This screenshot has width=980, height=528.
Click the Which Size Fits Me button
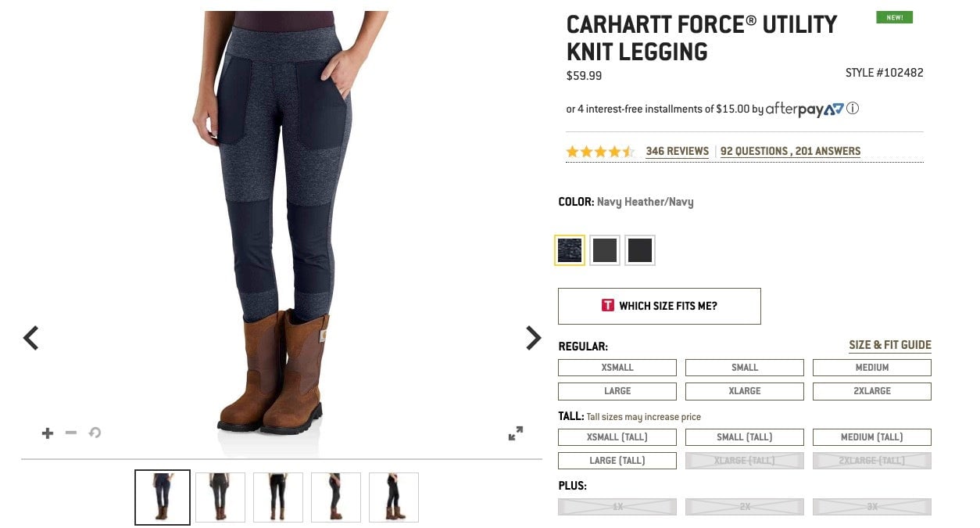(x=659, y=306)
